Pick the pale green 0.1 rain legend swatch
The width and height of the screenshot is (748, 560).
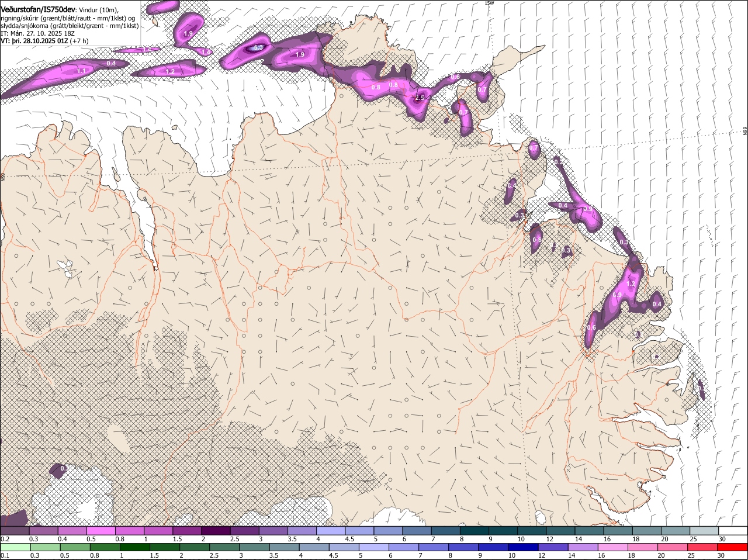(15, 547)
